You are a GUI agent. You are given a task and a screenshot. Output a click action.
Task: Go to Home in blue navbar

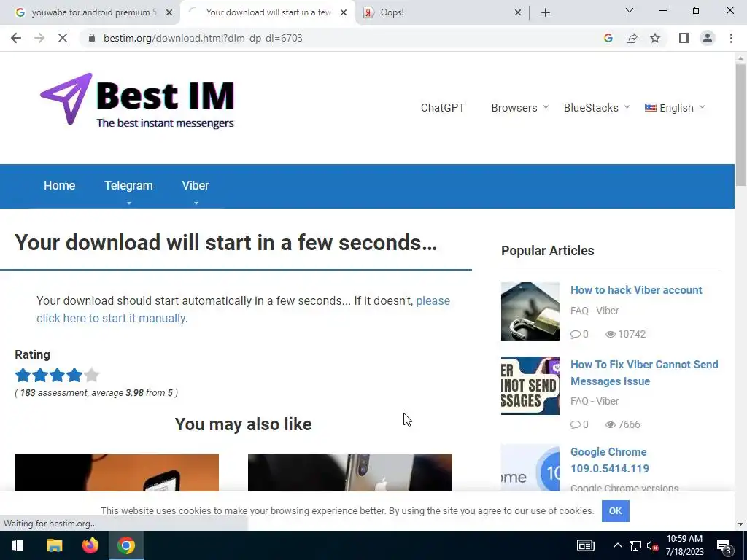(x=60, y=185)
